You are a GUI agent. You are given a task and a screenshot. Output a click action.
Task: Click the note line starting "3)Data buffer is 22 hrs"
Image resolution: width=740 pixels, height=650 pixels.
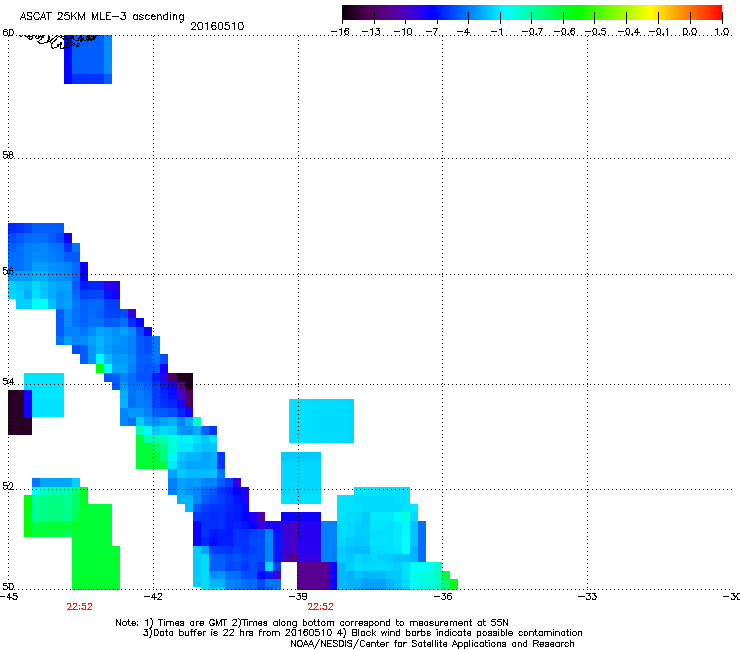coord(362,633)
